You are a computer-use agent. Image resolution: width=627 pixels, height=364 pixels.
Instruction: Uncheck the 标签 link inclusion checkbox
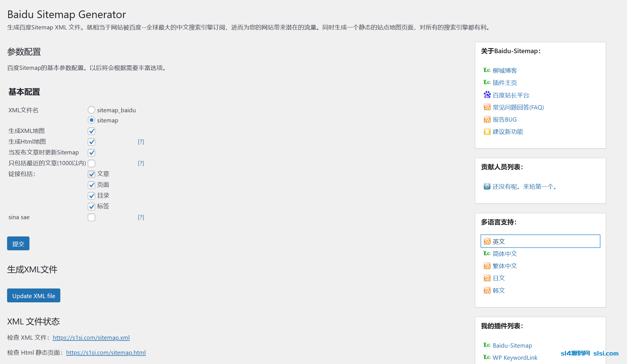(91, 207)
